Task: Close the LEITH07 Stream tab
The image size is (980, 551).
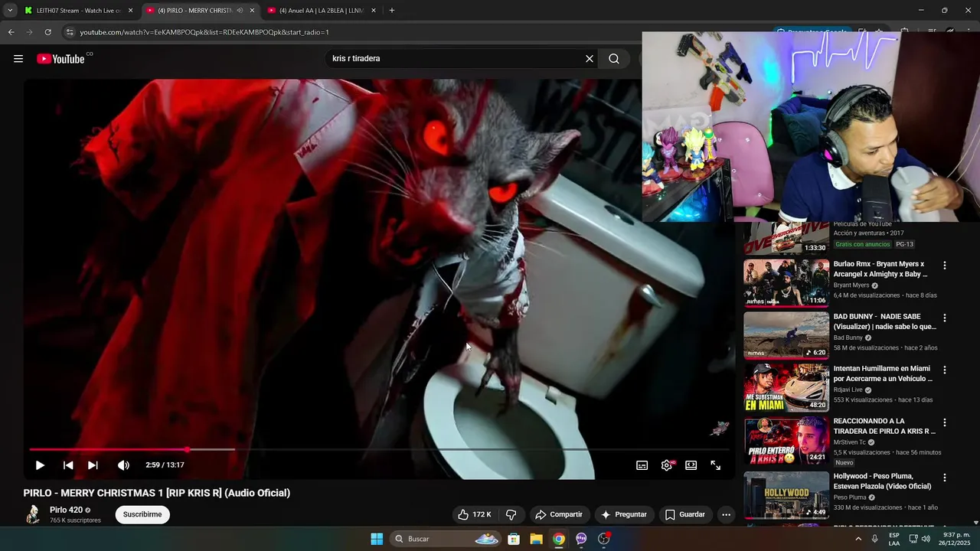Action: click(130, 11)
